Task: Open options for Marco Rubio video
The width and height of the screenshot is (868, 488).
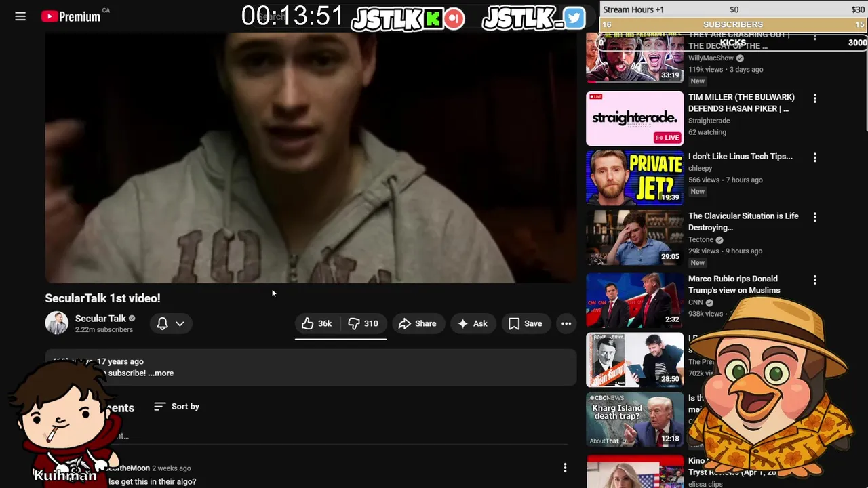Action: pyautogui.click(x=814, y=280)
